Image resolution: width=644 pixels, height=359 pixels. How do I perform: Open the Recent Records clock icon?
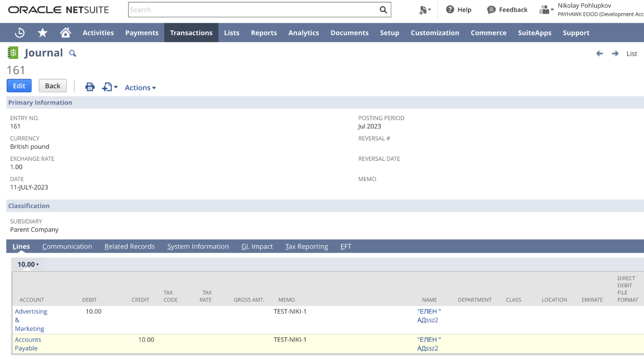[20, 33]
